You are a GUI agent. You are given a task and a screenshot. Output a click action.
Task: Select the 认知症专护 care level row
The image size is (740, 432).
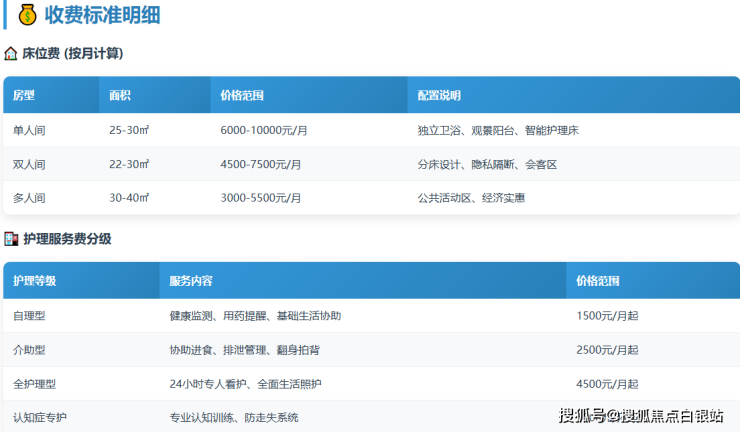(x=40, y=417)
